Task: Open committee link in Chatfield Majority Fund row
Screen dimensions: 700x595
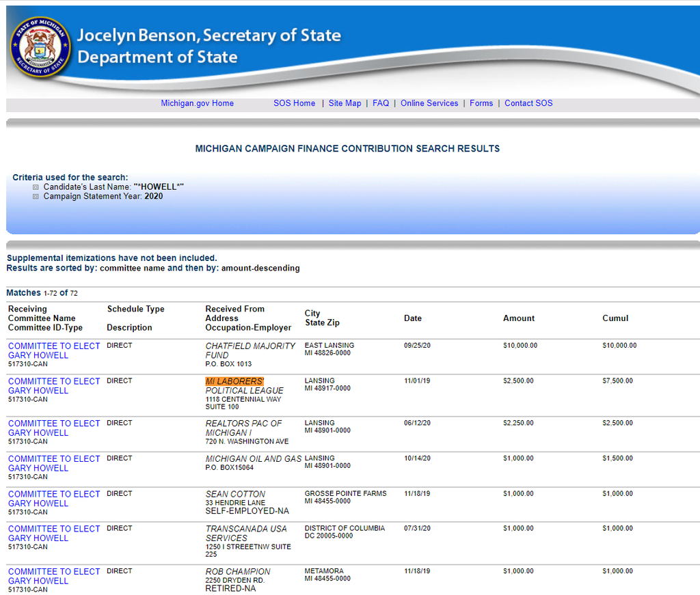Action: tap(54, 350)
